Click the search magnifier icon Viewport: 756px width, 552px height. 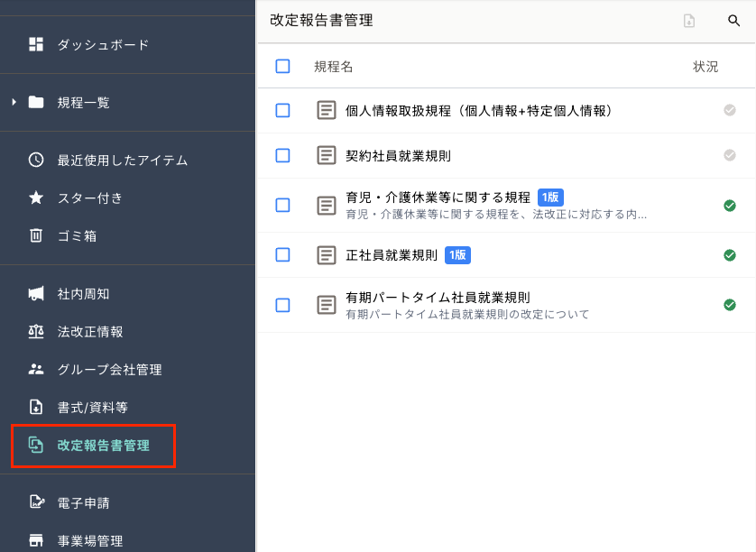(x=733, y=21)
